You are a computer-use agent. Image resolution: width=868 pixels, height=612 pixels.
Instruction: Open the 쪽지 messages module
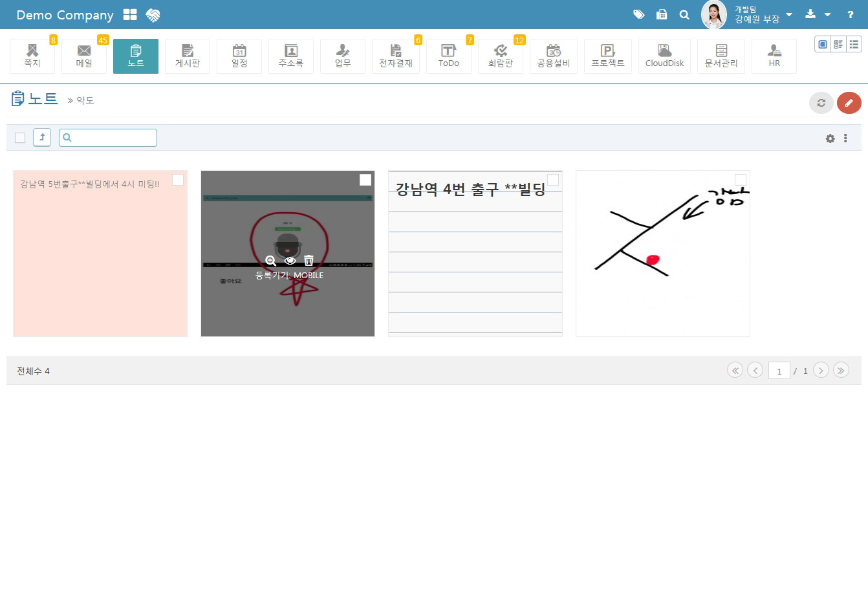pos(32,56)
